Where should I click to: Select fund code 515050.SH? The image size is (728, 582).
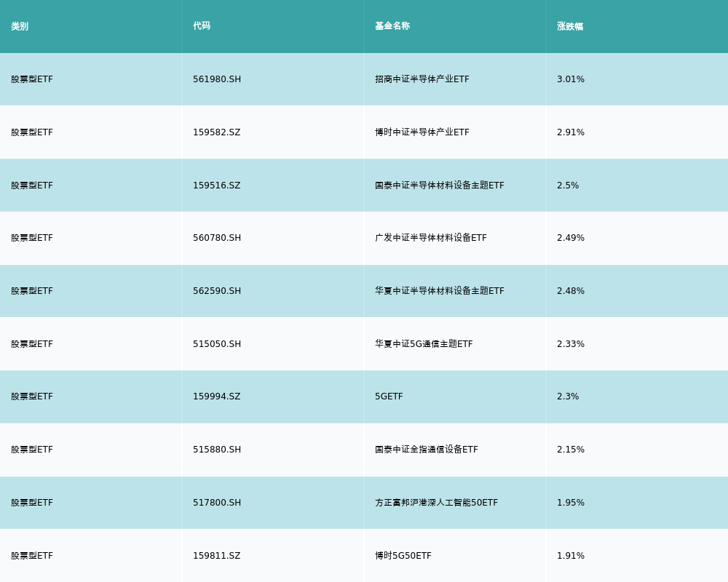coord(217,344)
